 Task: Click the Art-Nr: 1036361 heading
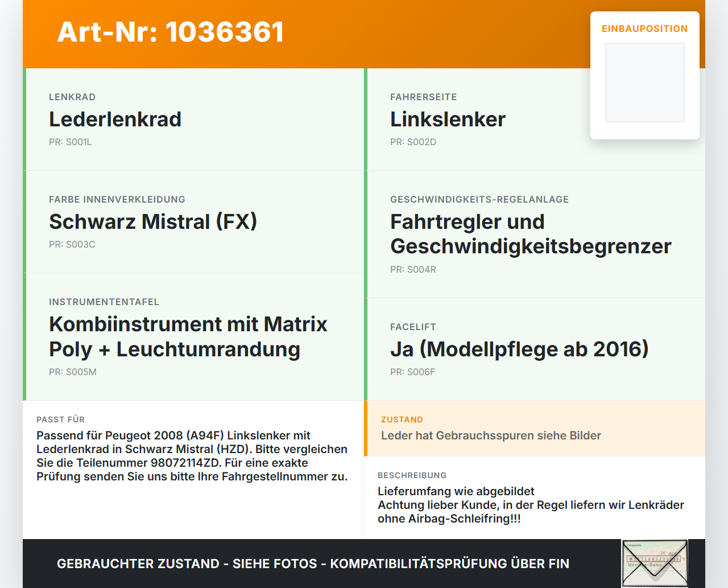pos(171,32)
